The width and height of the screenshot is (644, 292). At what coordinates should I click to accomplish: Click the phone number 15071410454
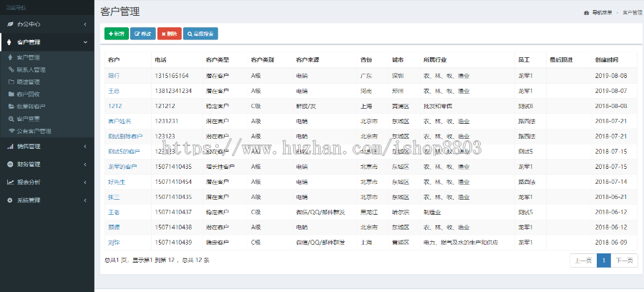tap(173, 182)
